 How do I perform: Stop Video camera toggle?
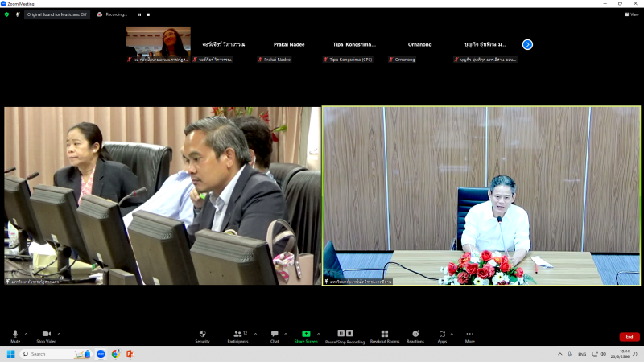click(x=46, y=335)
